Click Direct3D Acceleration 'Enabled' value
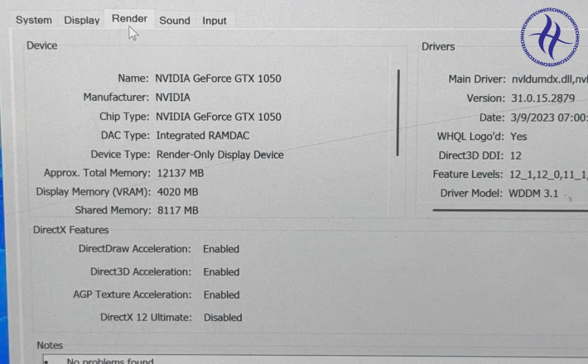 (221, 272)
